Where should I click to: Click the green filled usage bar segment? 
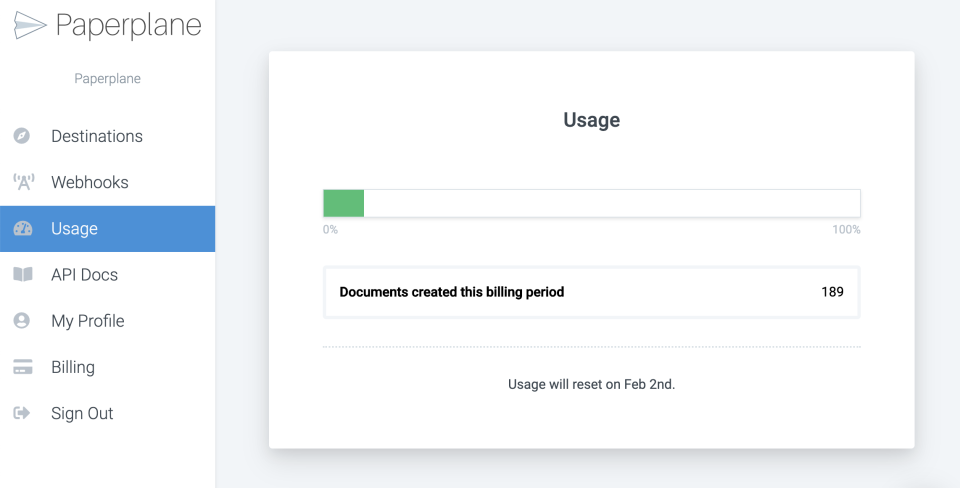(x=343, y=203)
